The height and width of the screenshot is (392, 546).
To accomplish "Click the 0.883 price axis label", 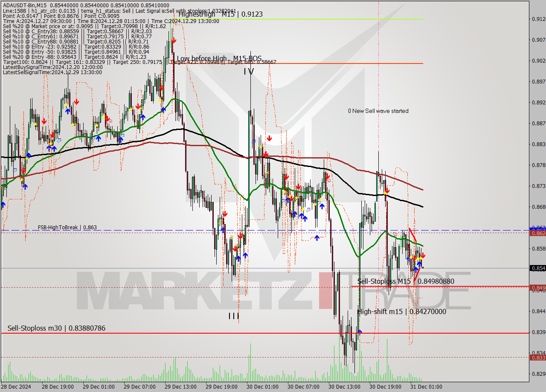I will pos(538,144).
